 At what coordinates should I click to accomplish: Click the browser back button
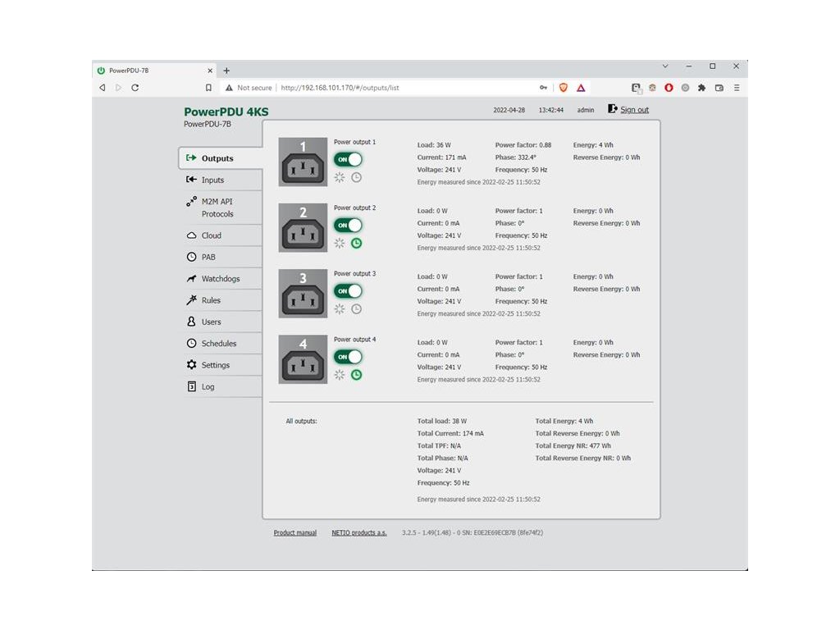coord(103,87)
